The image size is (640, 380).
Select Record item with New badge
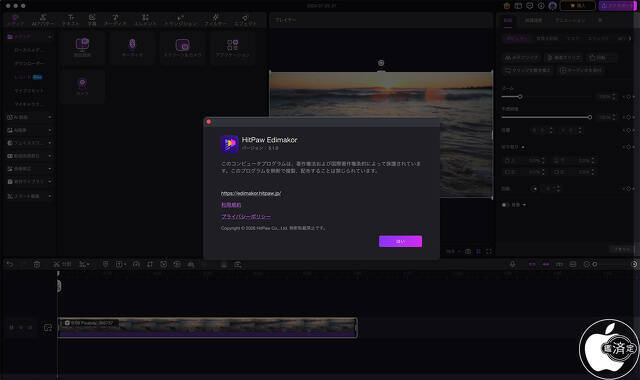click(29, 77)
